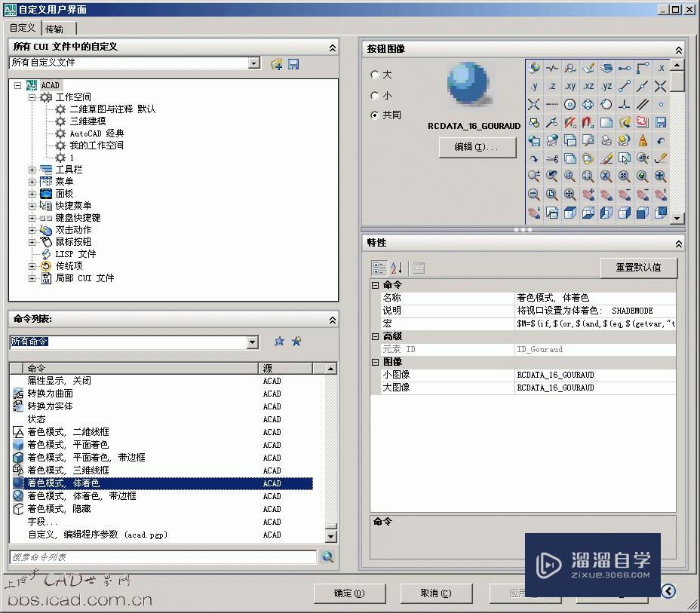700x613 pixels.
Task: Switch to the 自定义 tab
Action: point(21,29)
